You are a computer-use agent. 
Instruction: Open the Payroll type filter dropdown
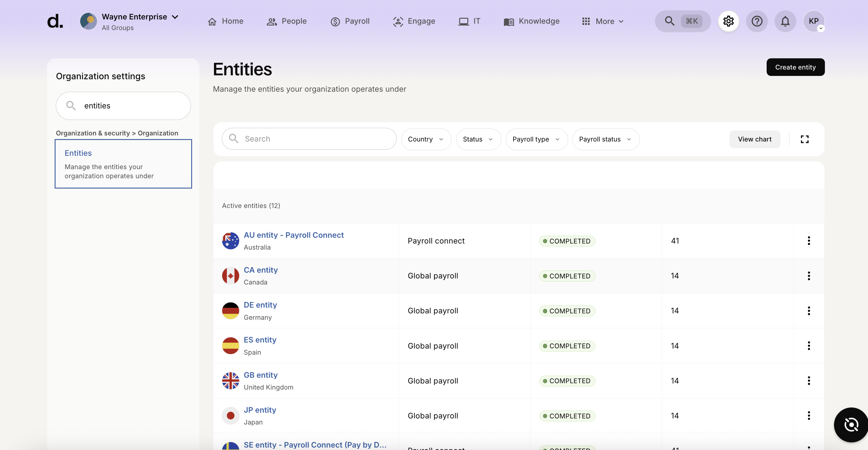[x=537, y=139]
